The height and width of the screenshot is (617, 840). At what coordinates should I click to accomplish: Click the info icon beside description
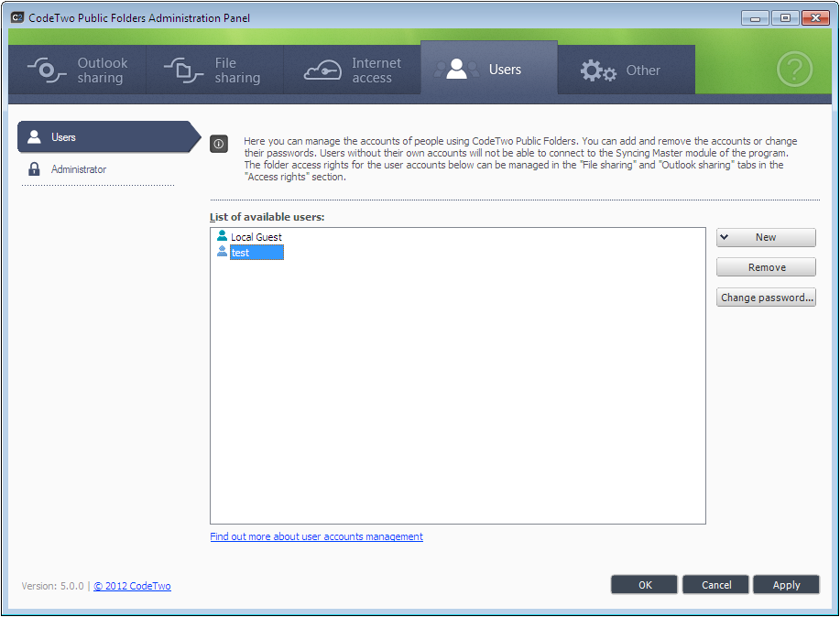point(219,144)
